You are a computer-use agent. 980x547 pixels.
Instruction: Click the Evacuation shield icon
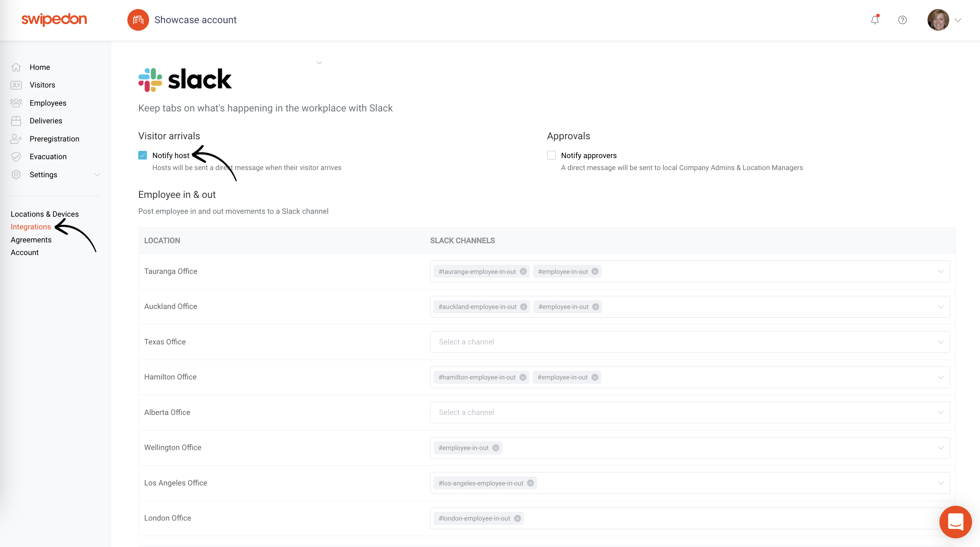click(16, 156)
